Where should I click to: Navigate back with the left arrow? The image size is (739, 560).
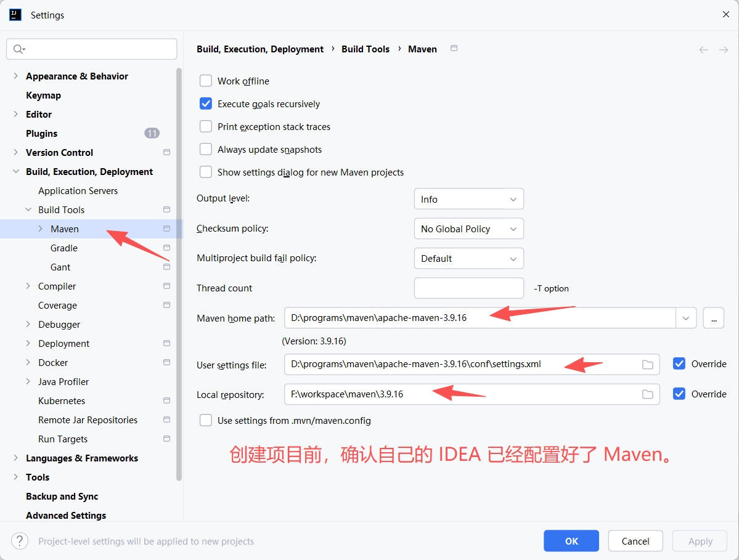point(704,50)
